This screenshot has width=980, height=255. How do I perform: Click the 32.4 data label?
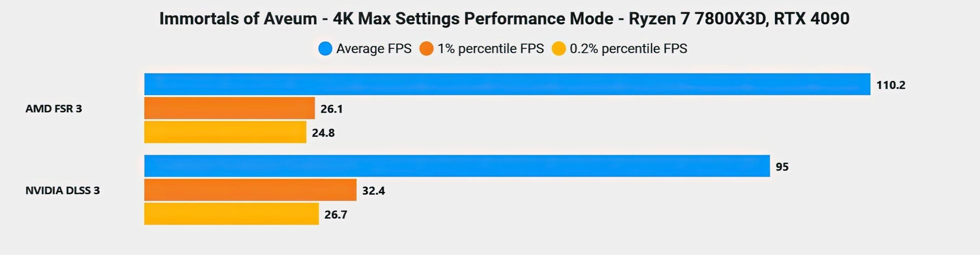[374, 190]
